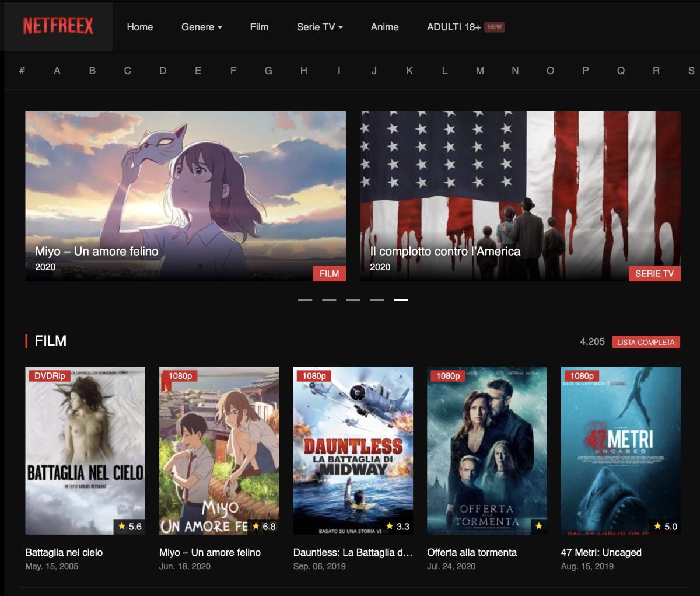Expand the Serie TV dropdown

(319, 27)
